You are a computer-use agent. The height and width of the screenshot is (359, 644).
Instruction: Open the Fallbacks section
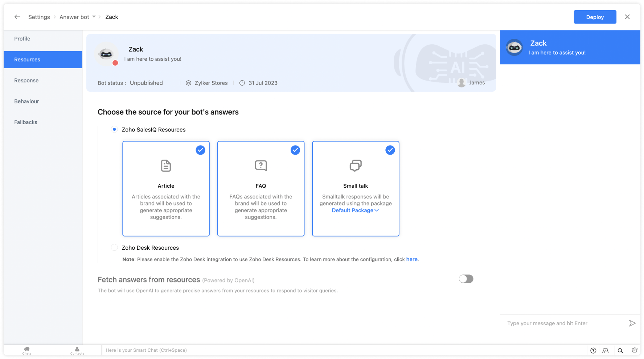pyautogui.click(x=43, y=122)
